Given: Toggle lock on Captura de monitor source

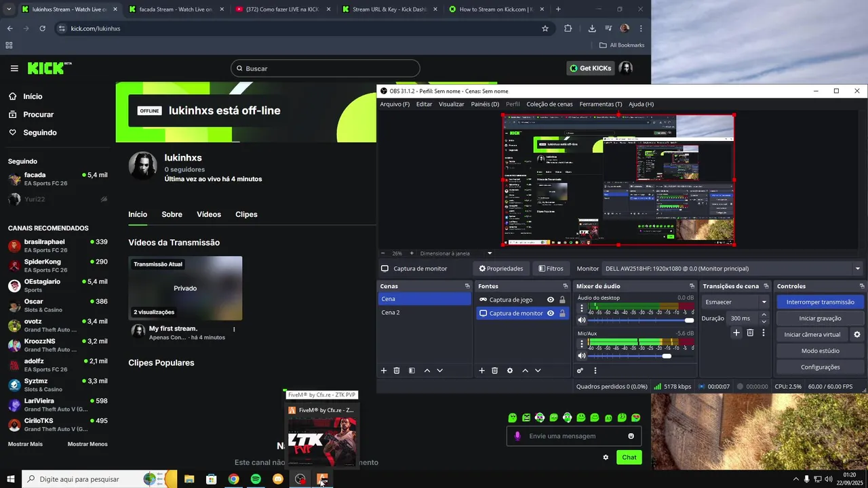Looking at the screenshot, I should click(x=562, y=313).
